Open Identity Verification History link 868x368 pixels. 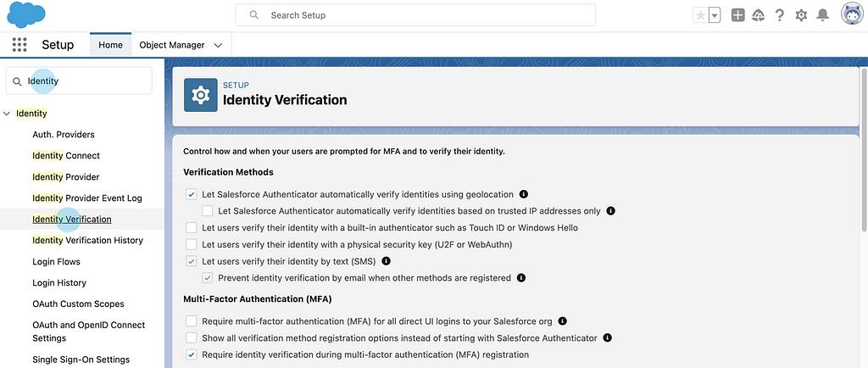[87, 241]
